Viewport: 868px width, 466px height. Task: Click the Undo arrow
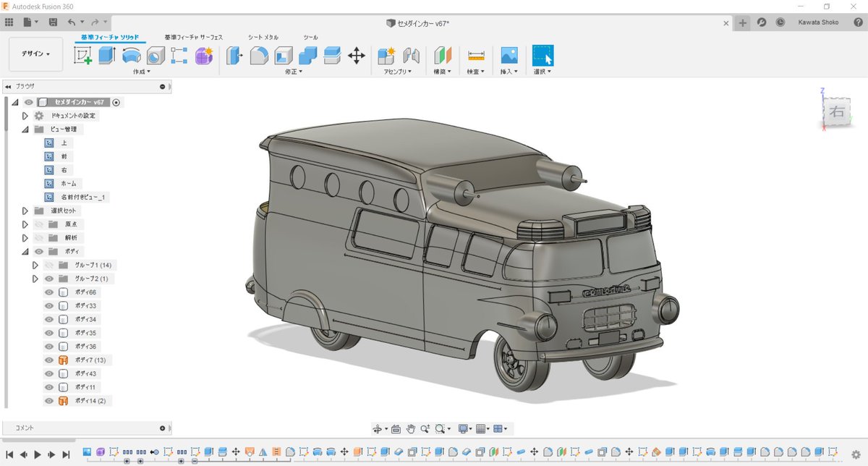tap(71, 22)
